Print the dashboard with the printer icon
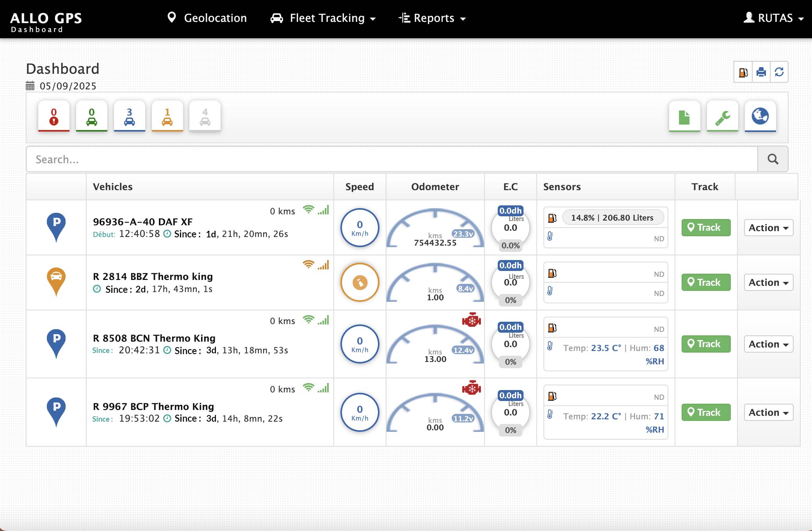The height and width of the screenshot is (531, 812). (x=761, y=72)
